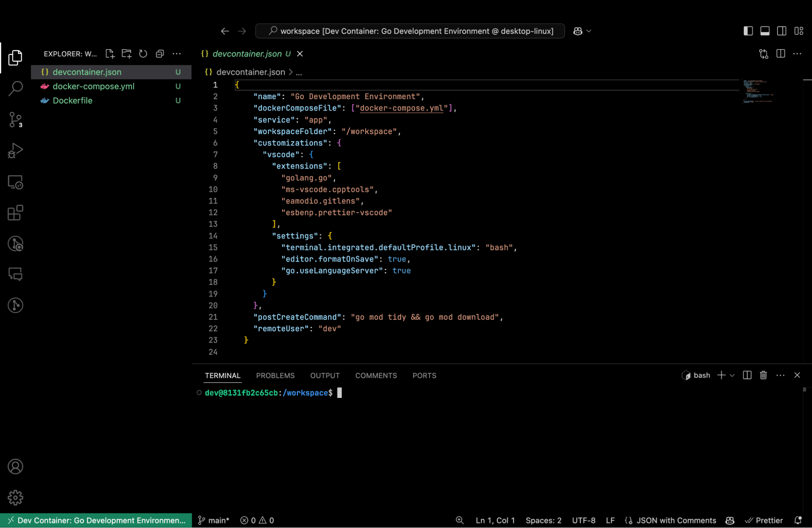The width and height of the screenshot is (812, 528).
Task: Open Copilot chat icon in title bar
Action: coord(578,31)
